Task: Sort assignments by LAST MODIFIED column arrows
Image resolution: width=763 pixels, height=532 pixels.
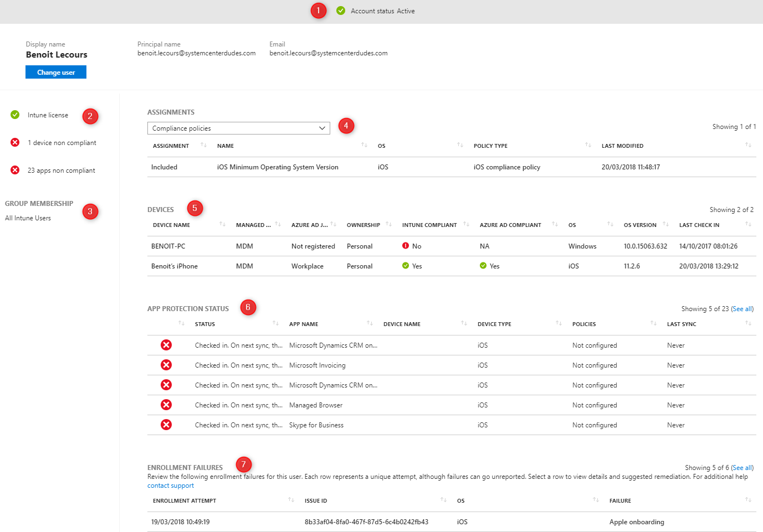Action: click(x=748, y=145)
